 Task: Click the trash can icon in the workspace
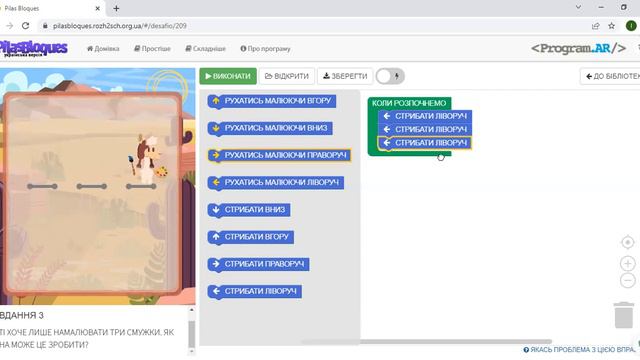(624, 315)
